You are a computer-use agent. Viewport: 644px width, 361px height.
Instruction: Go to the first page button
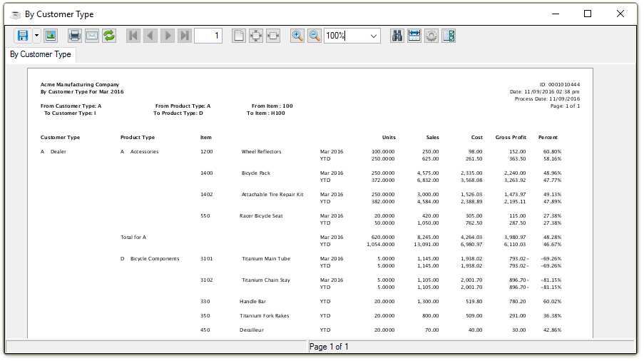133,36
